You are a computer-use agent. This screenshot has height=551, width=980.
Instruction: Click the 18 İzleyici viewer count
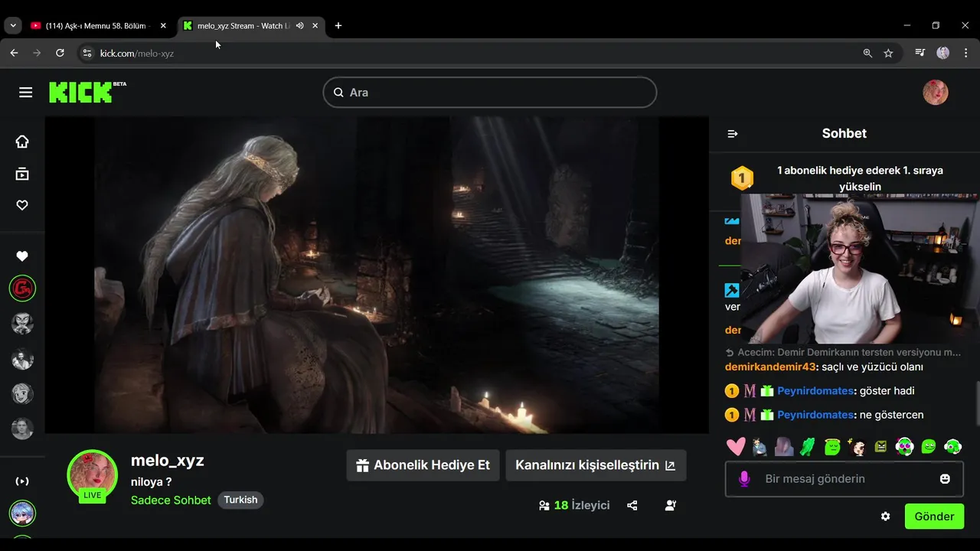pyautogui.click(x=574, y=506)
